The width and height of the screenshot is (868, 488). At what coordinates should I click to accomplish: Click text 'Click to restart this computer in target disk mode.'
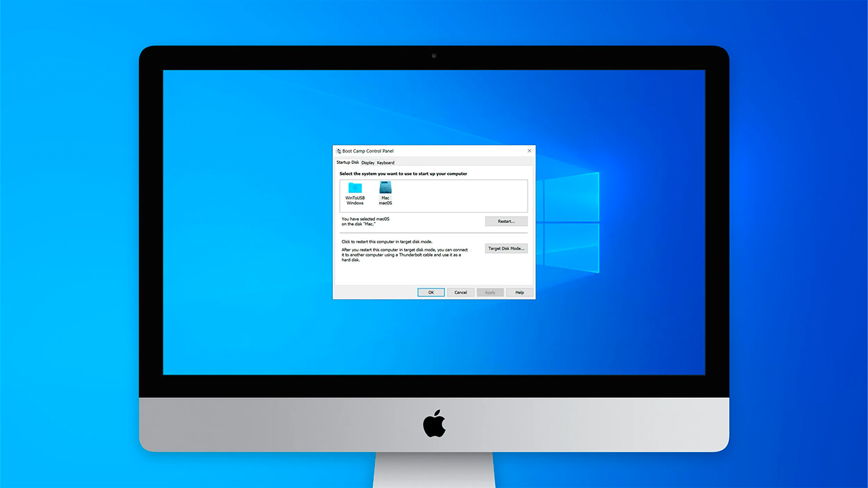(x=387, y=241)
